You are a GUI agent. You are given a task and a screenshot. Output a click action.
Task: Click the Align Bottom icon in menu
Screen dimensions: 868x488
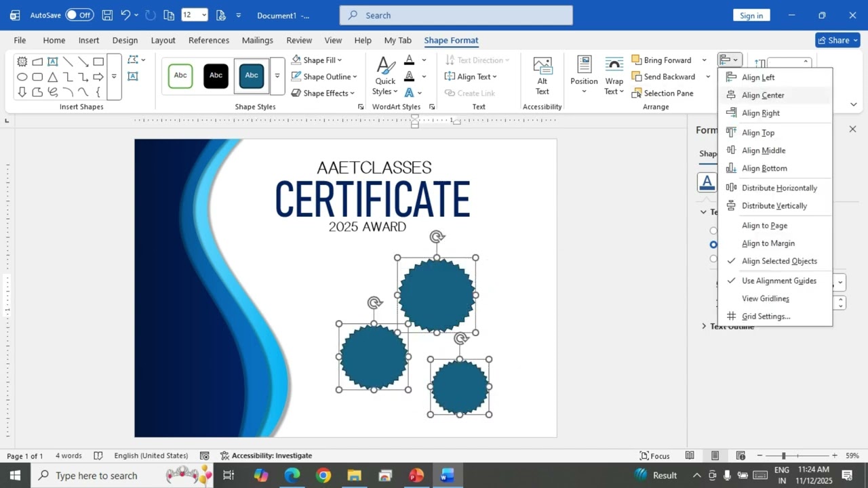[731, 168]
